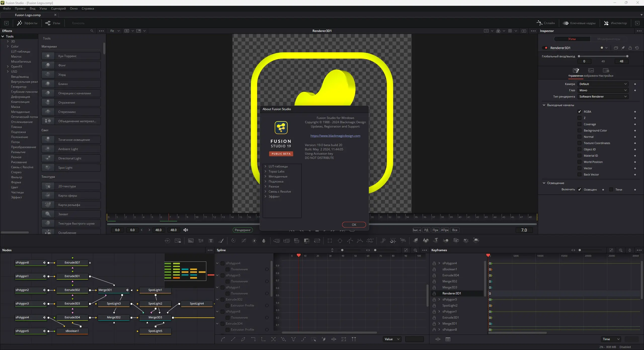
Task: Switch to the Модификаторы inspector tab
Action: coord(609,39)
